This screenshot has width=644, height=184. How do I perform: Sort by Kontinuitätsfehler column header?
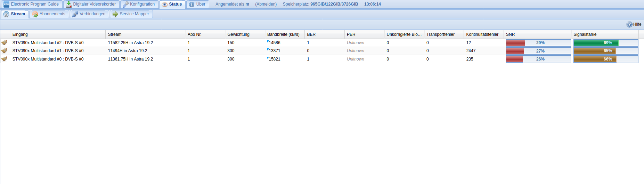tap(484, 34)
